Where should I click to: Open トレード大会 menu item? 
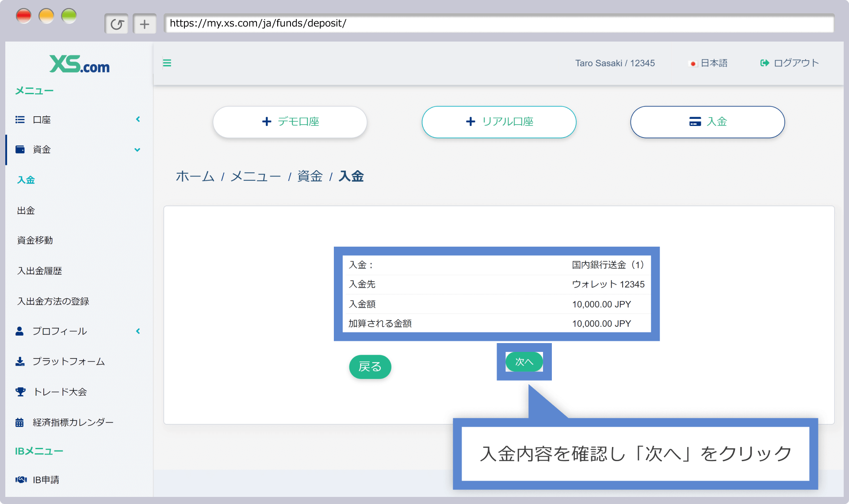coord(60,392)
